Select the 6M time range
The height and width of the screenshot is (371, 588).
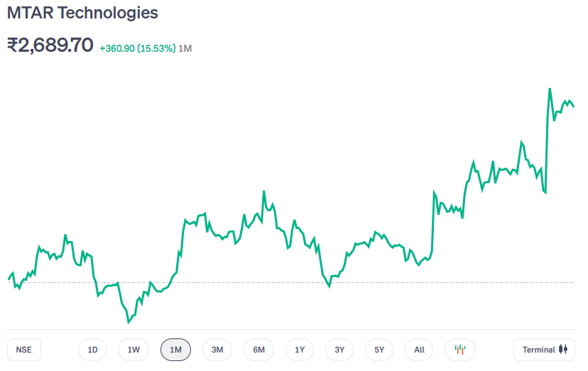pyautogui.click(x=258, y=350)
